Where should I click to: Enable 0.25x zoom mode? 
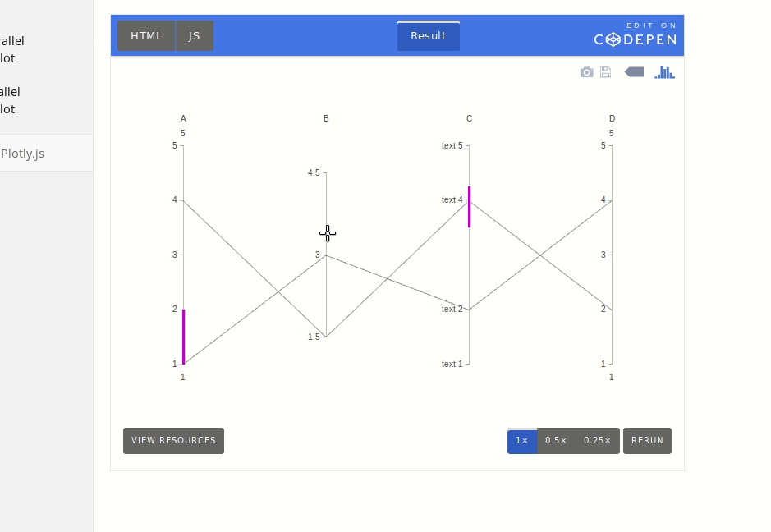coord(595,441)
